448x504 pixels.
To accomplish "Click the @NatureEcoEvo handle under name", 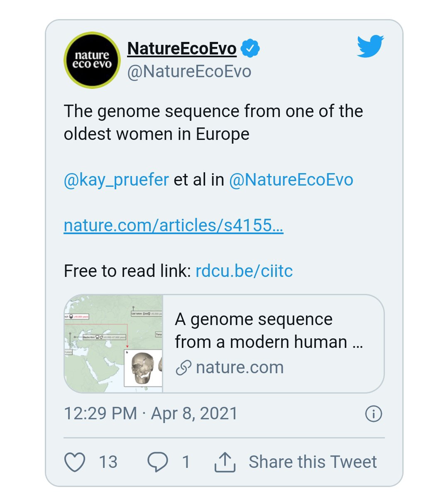I will (189, 71).
